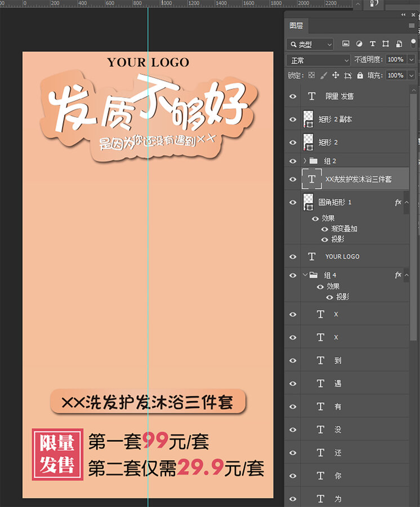Filter layers by type layers icon
This screenshot has width=420, height=507.
coord(372,43)
